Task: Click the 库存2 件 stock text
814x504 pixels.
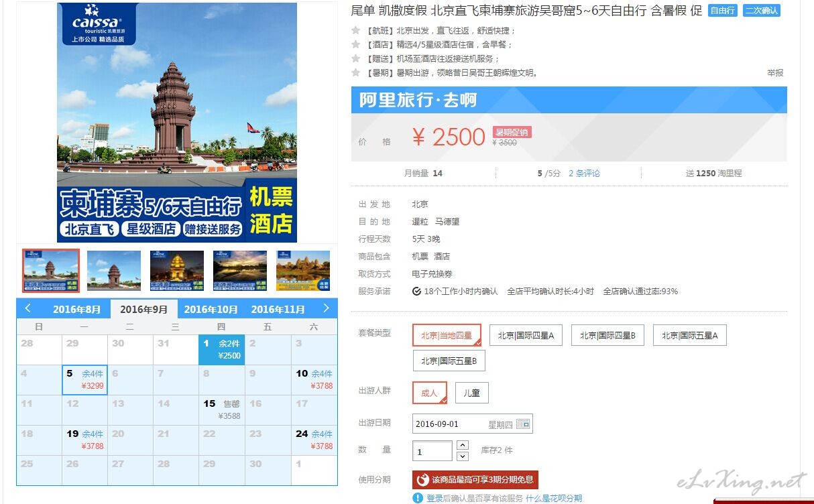Action: click(x=497, y=450)
